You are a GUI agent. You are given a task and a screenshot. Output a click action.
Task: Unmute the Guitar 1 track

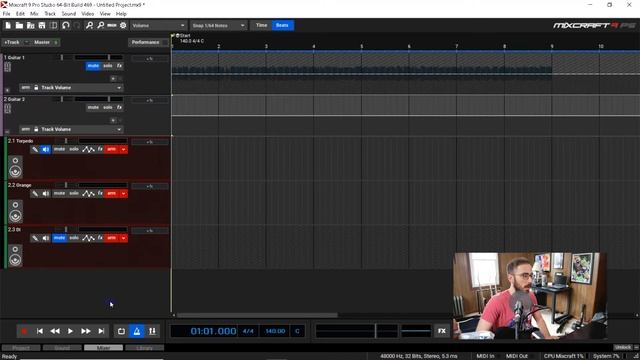pos(93,66)
